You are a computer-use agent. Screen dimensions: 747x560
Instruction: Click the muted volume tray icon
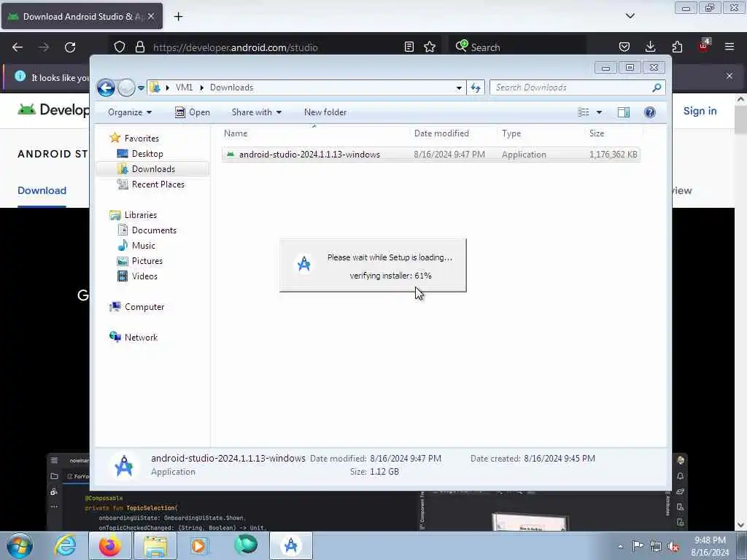coord(673,546)
